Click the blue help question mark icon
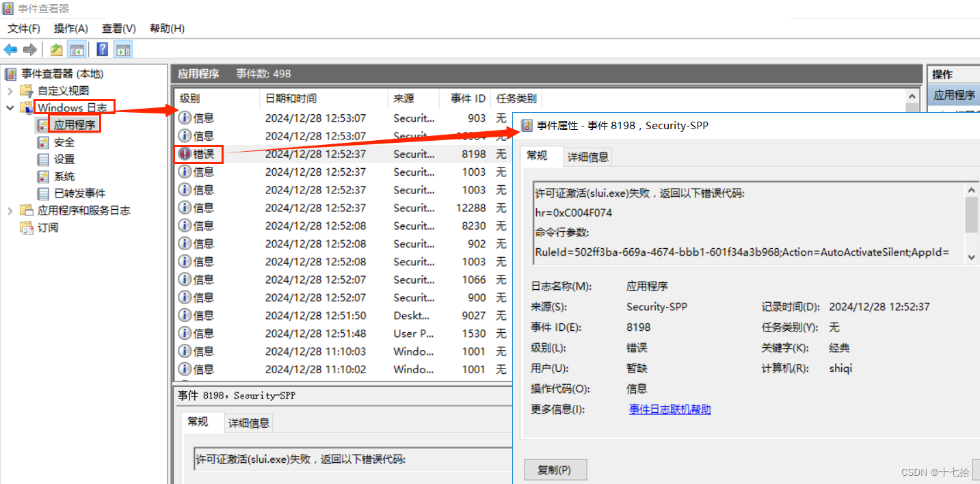Screen dimensions: 980x484 tap(102, 49)
